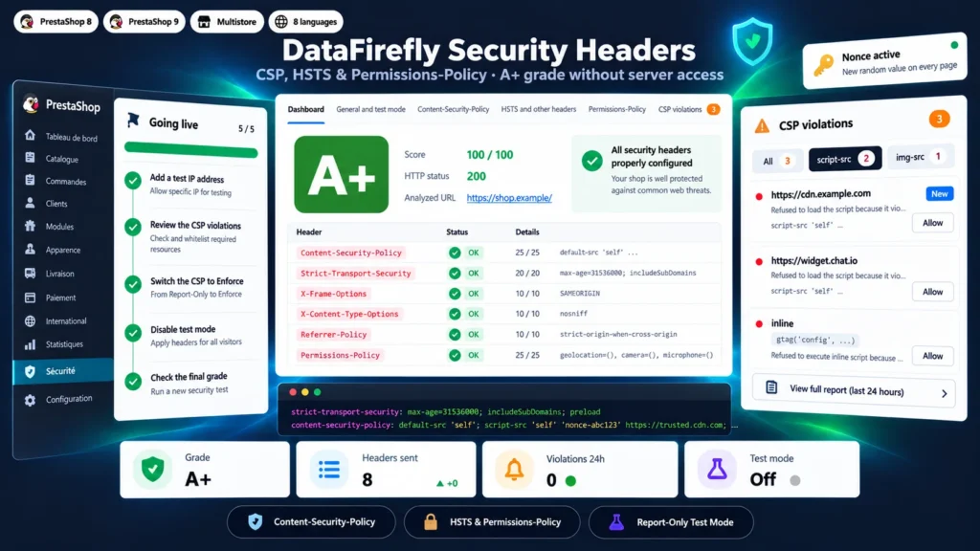Toggle the Add a test IP address checkmark
The image size is (980, 551).
coord(132,181)
